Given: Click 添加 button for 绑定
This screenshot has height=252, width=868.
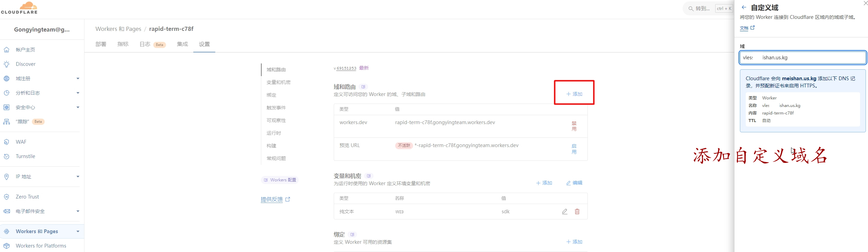Looking at the screenshot, I should [x=574, y=242].
